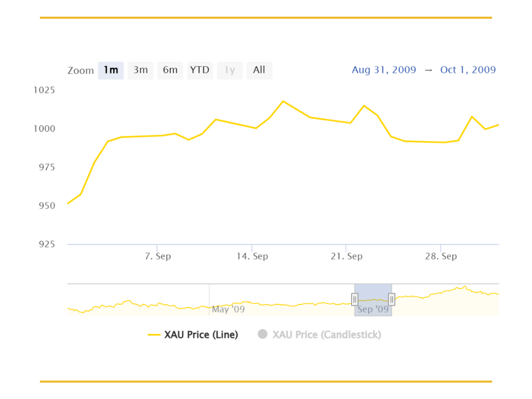The width and height of the screenshot is (532, 399).
Task: Click navigator area near May '09
Action: tap(228, 309)
